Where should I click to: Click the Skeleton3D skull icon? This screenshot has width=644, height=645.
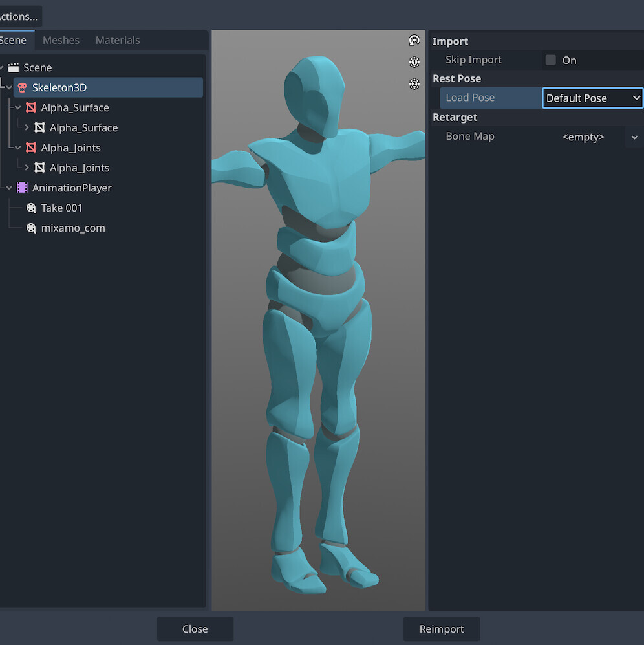click(x=22, y=87)
